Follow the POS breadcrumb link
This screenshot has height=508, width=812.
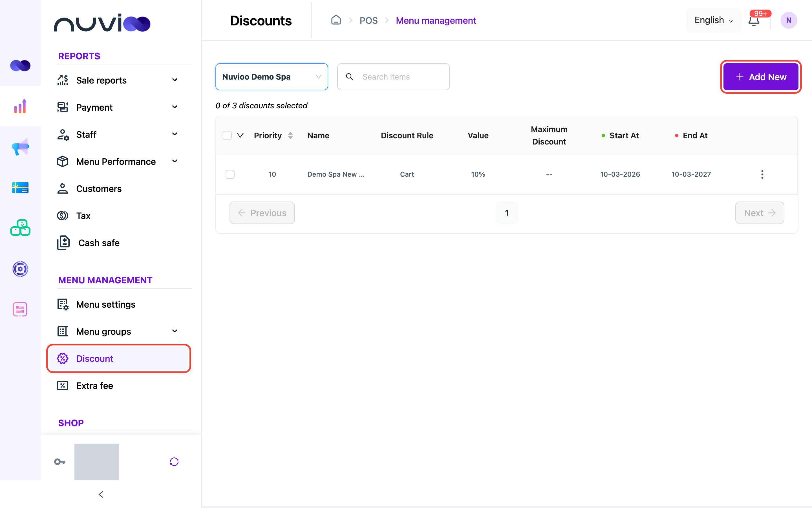click(x=369, y=21)
